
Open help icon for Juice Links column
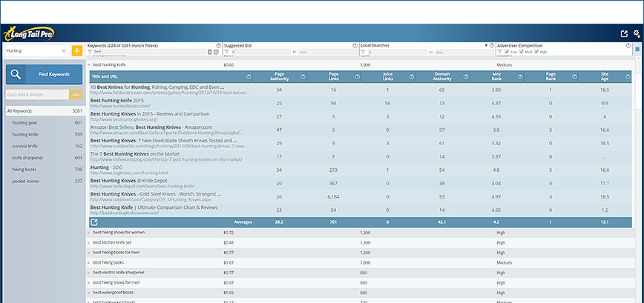(x=411, y=76)
